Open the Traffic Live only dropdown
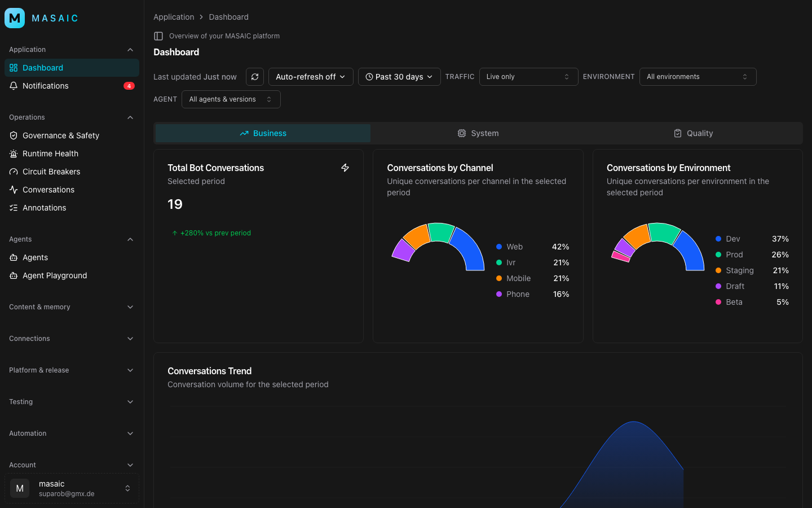The width and height of the screenshot is (812, 508). click(528, 77)
